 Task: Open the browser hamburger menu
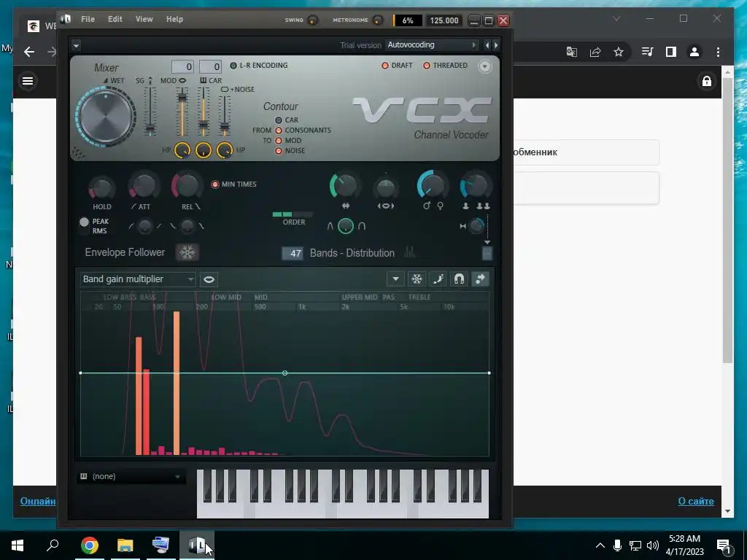click(x=28, y=81)
